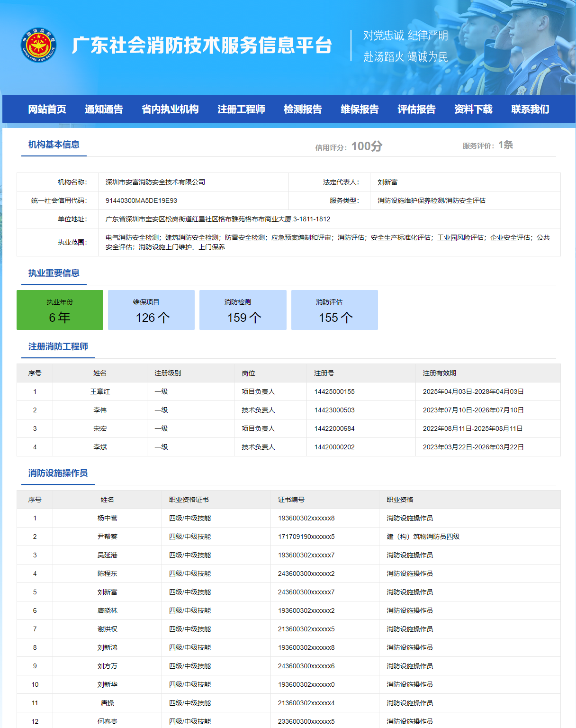This screenshot has height=728, width=576.
Task: Select the 机构基本信息 section heading
Action: (x=54, y=145)
